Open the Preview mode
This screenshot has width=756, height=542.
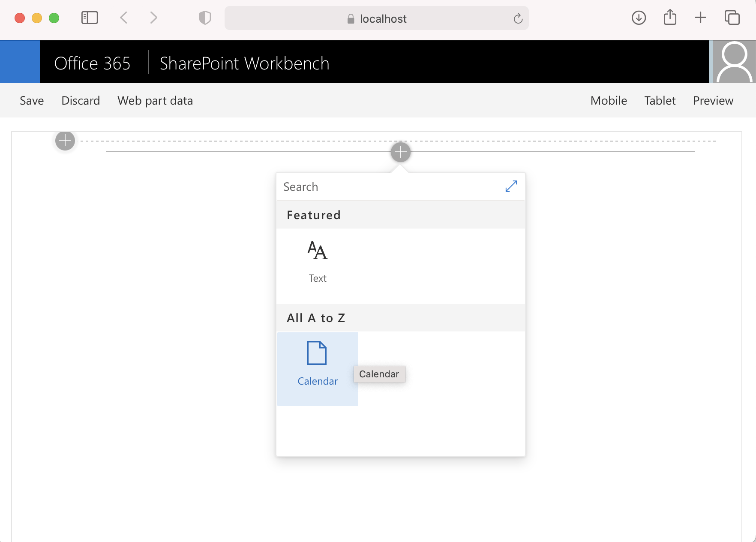713,100
